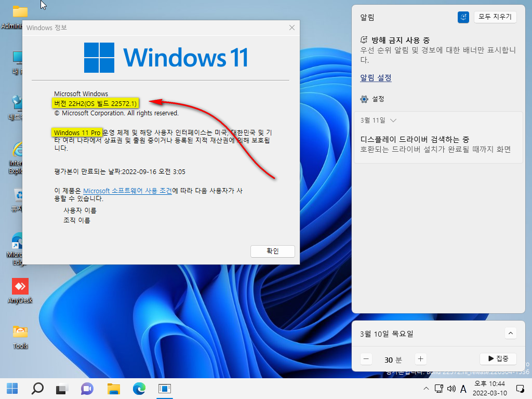Increase focus time with plus button
This screenshot has width=532, height=399.
pos(420,359)
